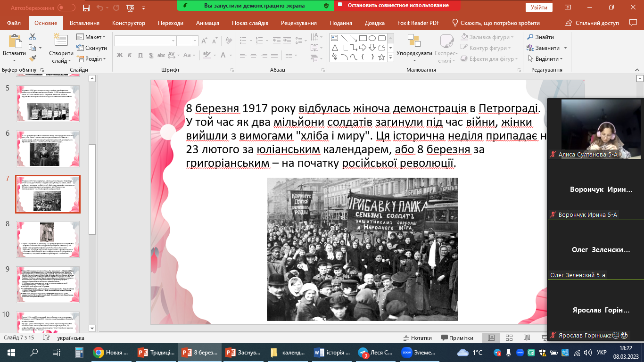The width and height of the screenshot is (644, 362).
Task: Select the right arrow shape
Action: [x=363, y=48]
